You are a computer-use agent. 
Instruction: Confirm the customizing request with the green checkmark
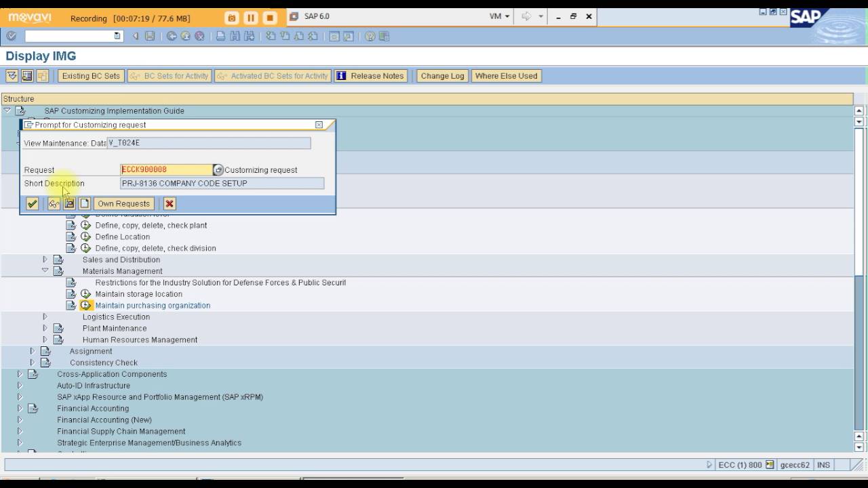click(32, 203)
